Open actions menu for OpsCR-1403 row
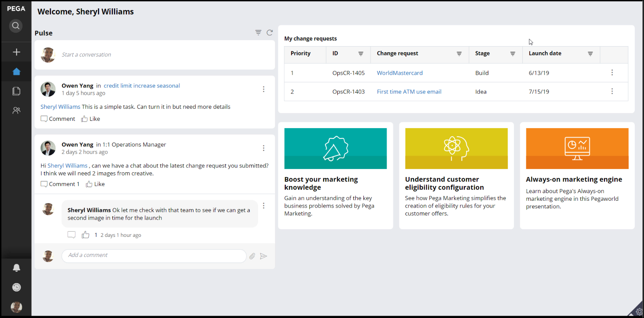This screenshot has width=644, height=318. [612, 92]
